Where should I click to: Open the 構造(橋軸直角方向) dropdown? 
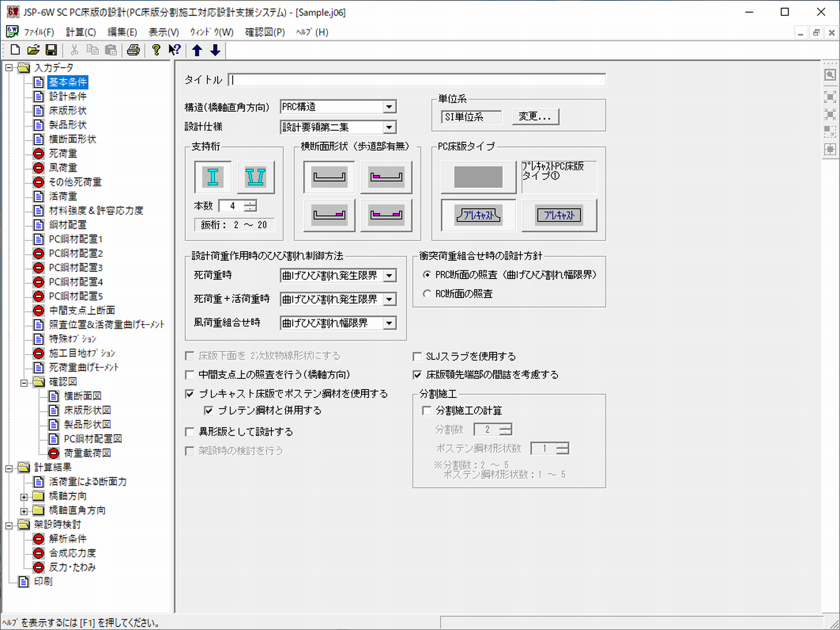pos(389,107)
